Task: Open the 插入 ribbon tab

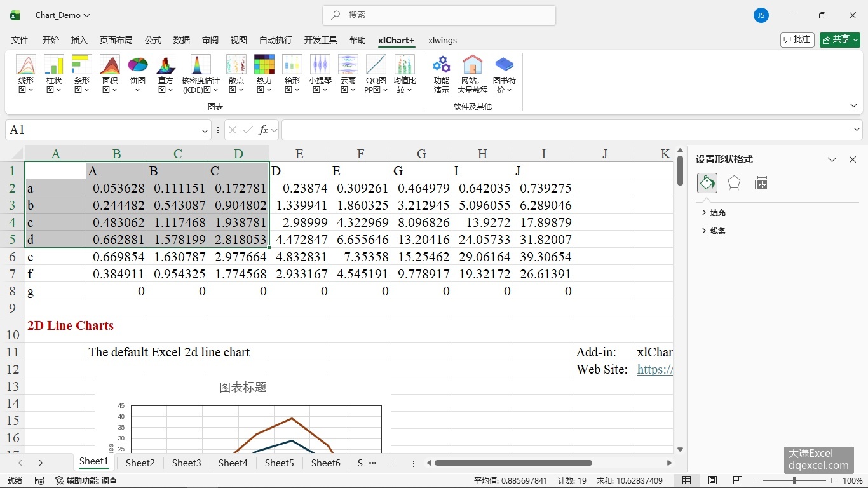Action: pos(79,40)
